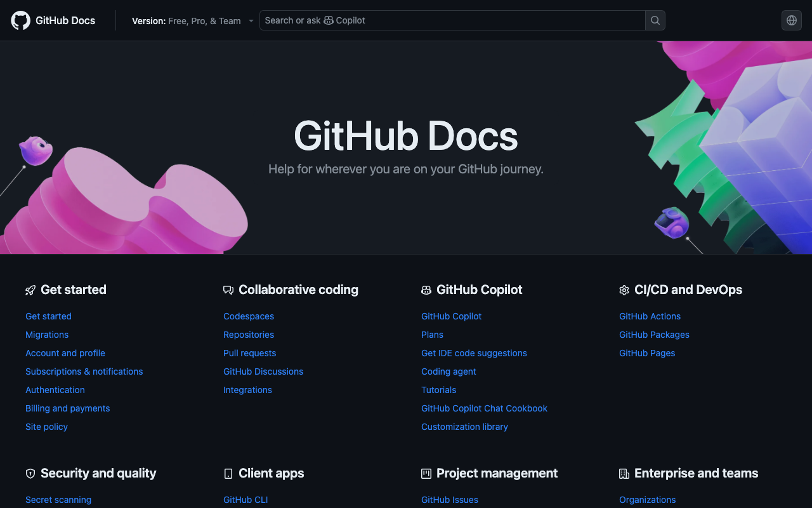Select the GitHub Pages link
This screenshot has width=812, height=508.
pyautogui.click(x=647, y=353)
